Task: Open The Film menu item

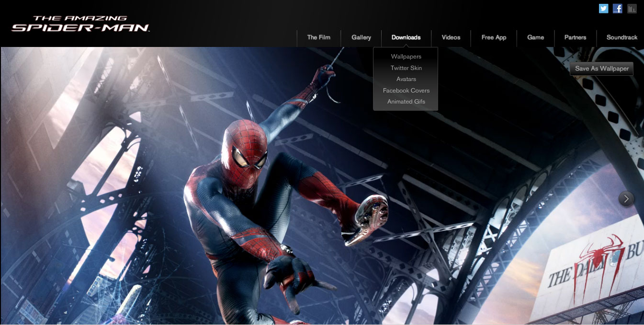Action: click(319, 37)
